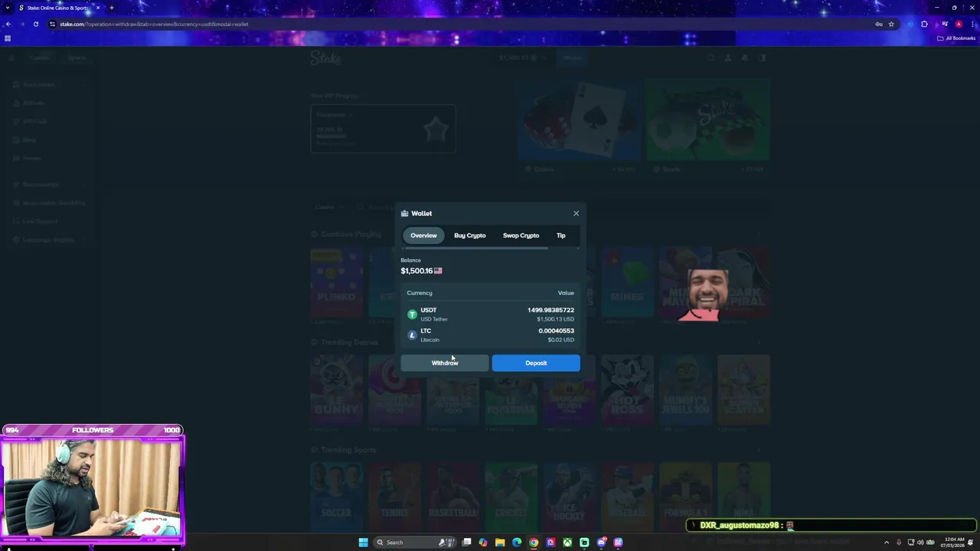Click the Currency column header
The width and height of the screenshot is (980, 551).
click(420, 293)
